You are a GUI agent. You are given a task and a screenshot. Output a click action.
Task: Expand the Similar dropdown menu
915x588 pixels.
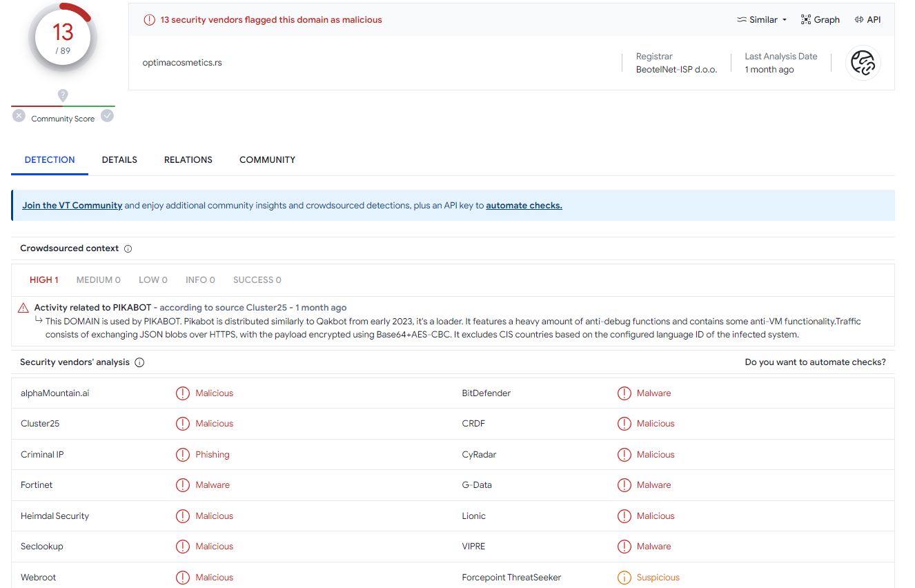(x=762, y=20)
